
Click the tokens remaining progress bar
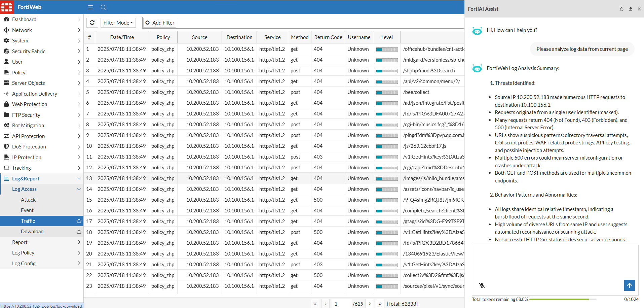(x=562, y=299)
